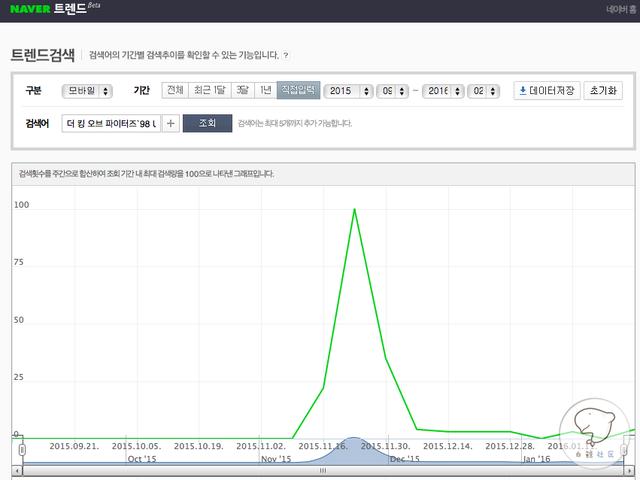Click the 조회 search button
640x480 pixels.
(207, 123)
